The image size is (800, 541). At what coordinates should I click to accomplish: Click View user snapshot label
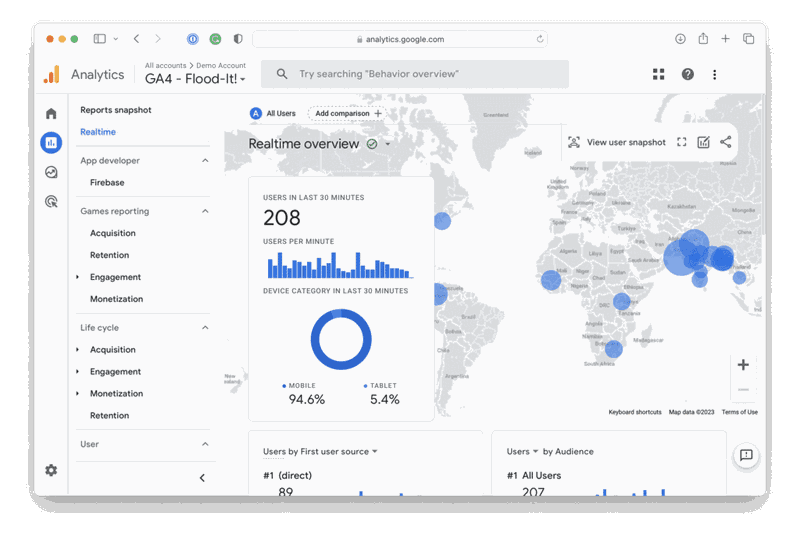click(x=626, y=142)
